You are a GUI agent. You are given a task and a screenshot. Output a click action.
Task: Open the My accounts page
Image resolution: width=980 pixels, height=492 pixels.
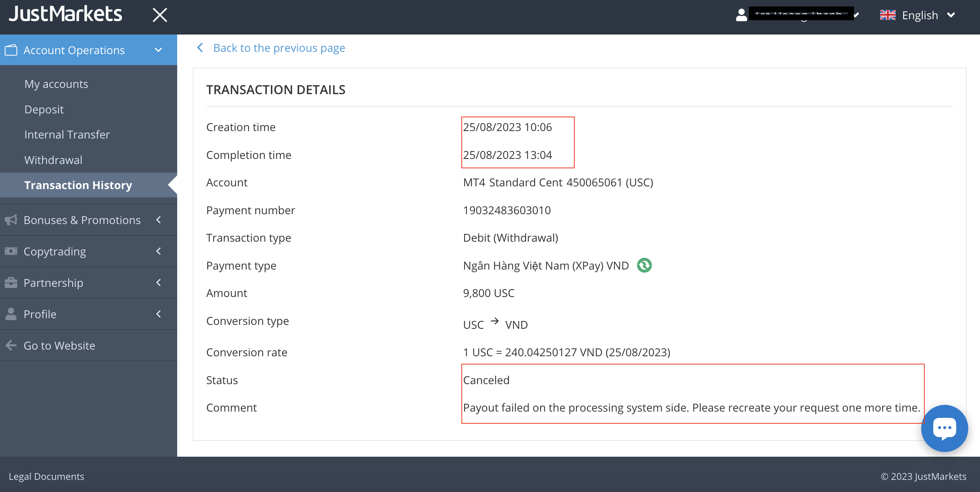pyautogui.click(x=56, y=84)
